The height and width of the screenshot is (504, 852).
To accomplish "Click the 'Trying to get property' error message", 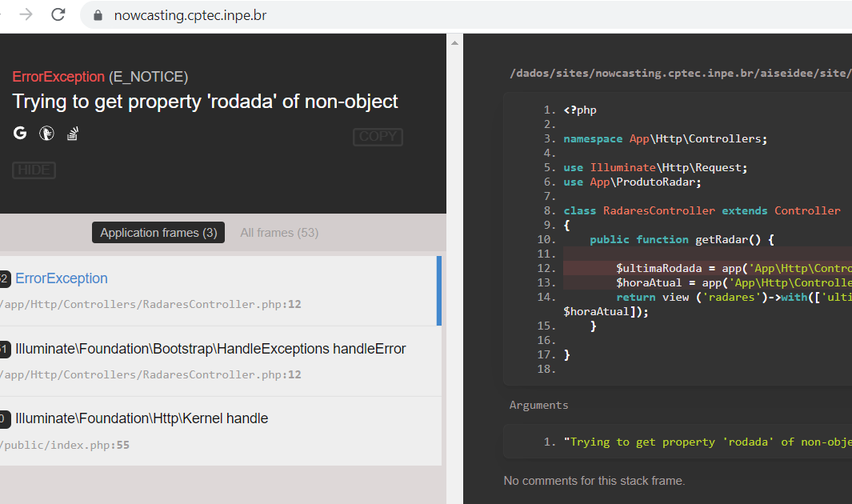I will [x=206, y=102].
